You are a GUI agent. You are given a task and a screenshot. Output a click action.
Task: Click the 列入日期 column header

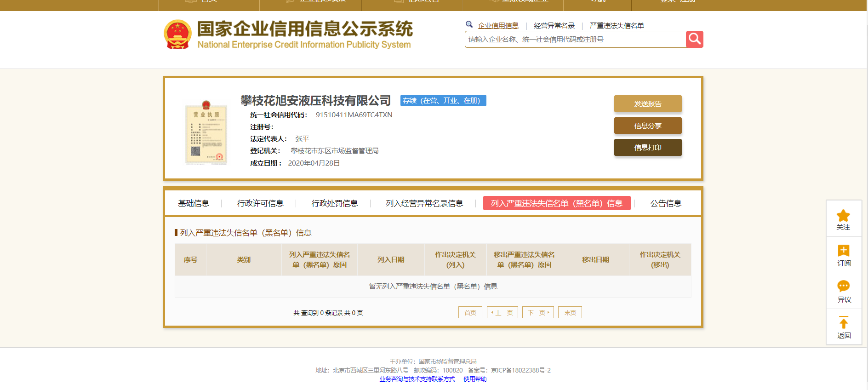point(391,259)
